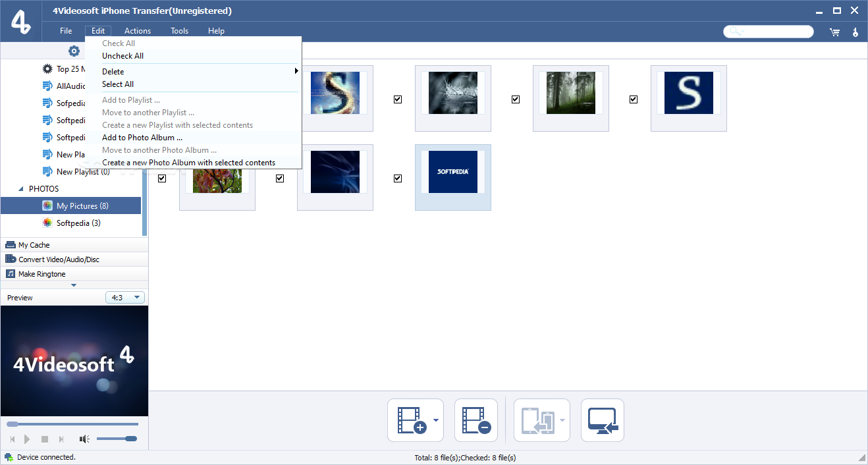This screenshot has width=868, height=465.
Task: Select the blue S logo thumbnail
Action: pos(689,98)
